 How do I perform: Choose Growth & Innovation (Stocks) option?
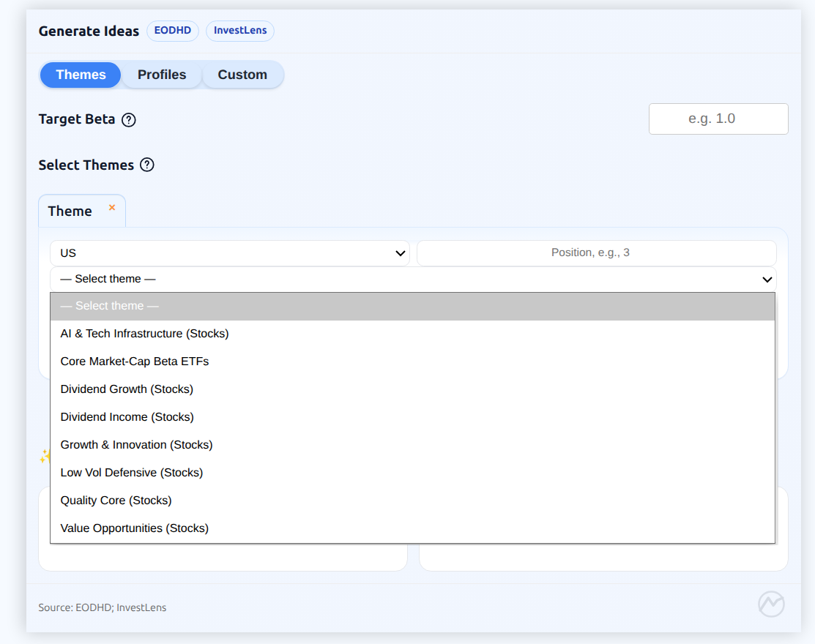[413, 445]
